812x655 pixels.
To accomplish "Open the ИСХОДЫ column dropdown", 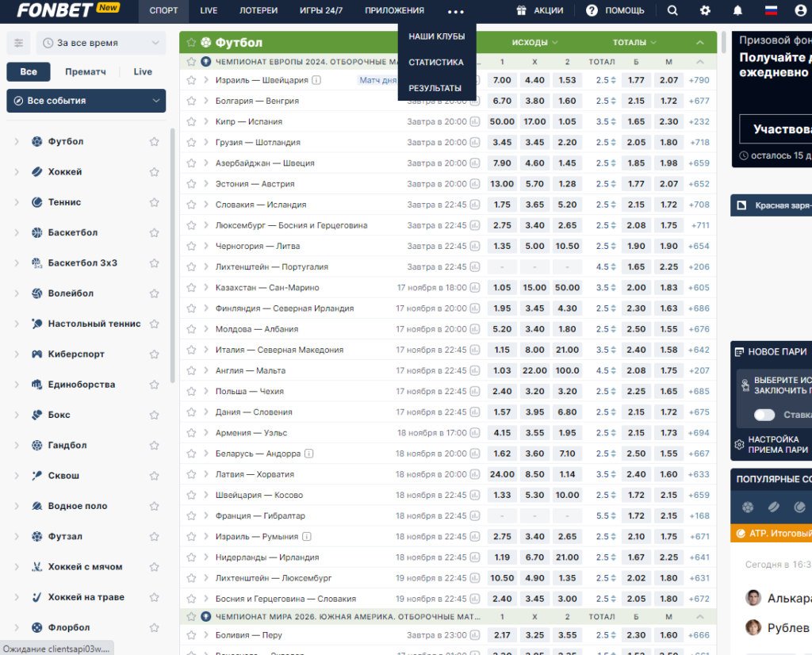I will click(x=534, y=43).
